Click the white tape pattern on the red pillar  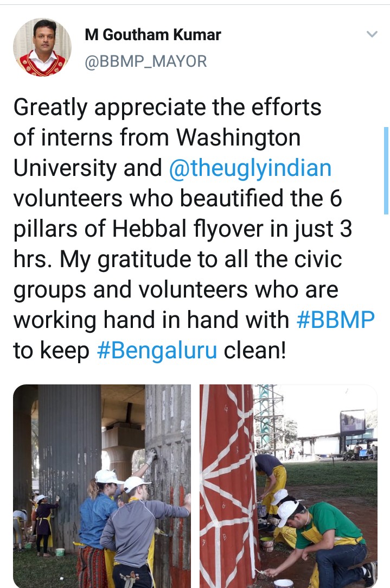(228, 484)
